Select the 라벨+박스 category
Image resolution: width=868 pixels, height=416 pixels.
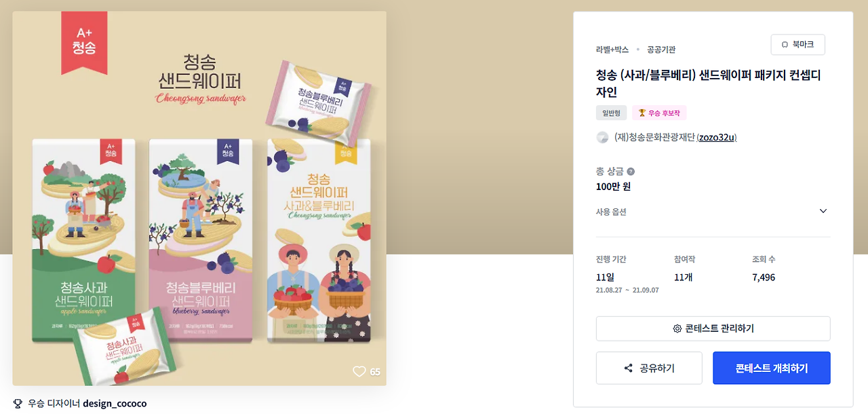(x=612, y=50)
